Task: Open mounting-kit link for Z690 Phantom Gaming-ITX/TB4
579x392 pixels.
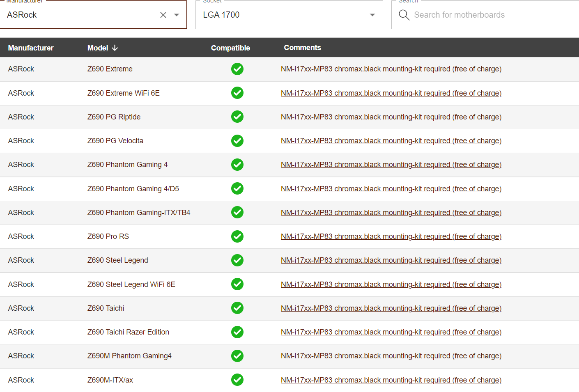Action: (x=391, y=213)
